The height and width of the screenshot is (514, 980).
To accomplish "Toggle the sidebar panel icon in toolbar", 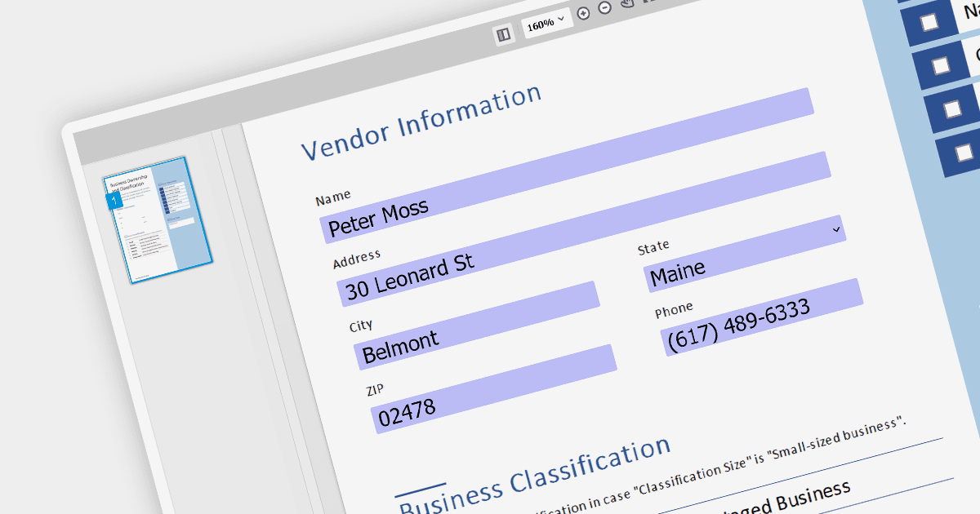I will click(504, 34).
